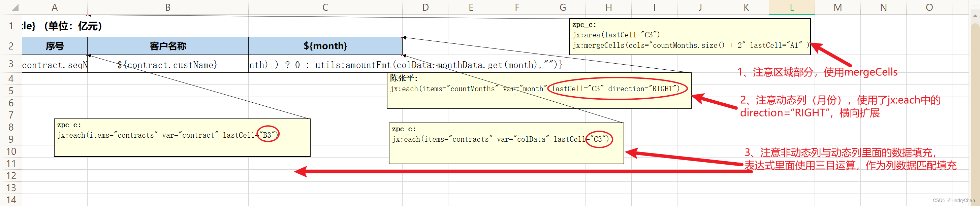Select column B header
The width and height of the screenshot is (980, 206).
168,7
